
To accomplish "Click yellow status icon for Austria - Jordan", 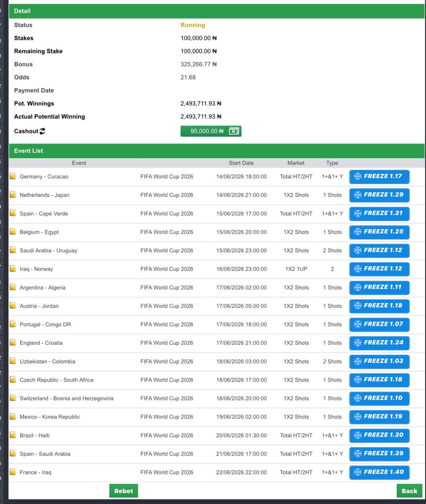I will [13, 306].
